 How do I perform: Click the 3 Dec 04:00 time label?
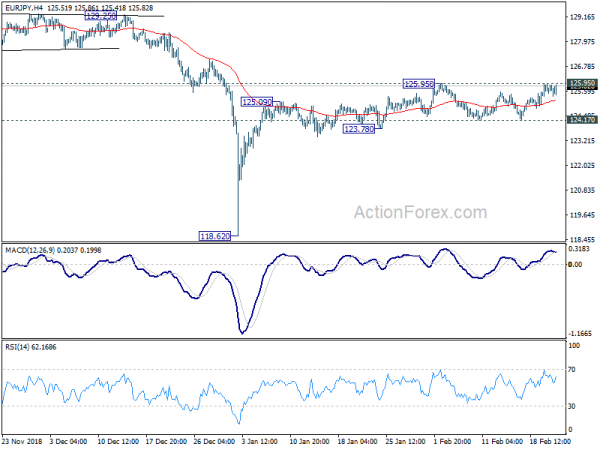68,441
